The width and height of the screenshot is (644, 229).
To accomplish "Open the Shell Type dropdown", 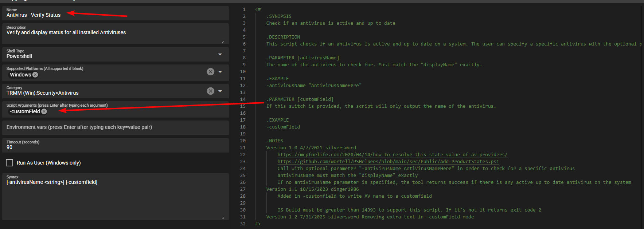I will [220, 54].
